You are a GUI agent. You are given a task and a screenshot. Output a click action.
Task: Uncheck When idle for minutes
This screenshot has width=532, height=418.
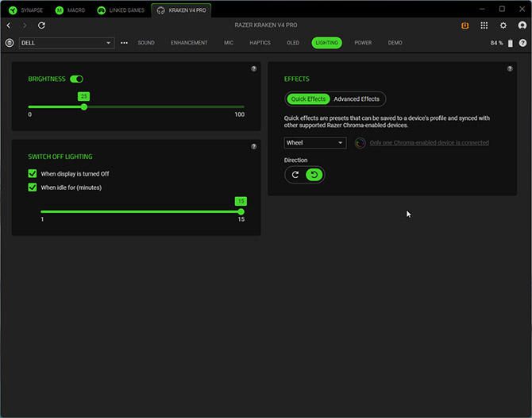tap(33, 187)
